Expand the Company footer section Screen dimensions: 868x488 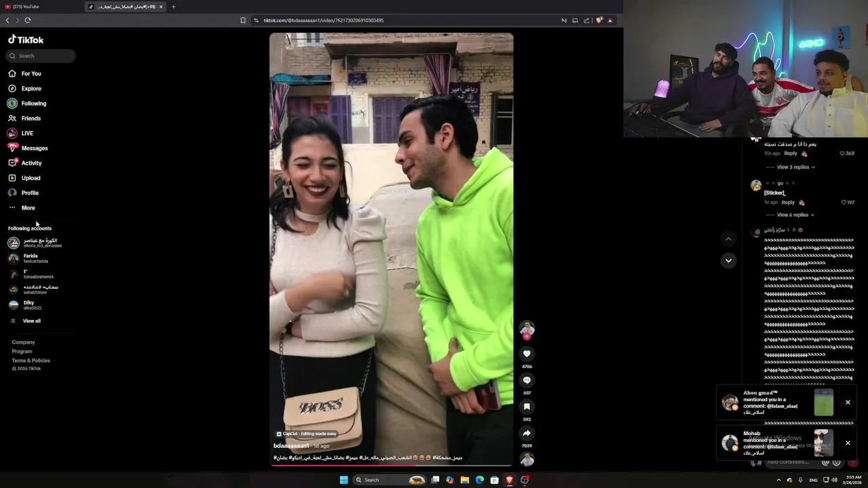(x=23, y=342)
